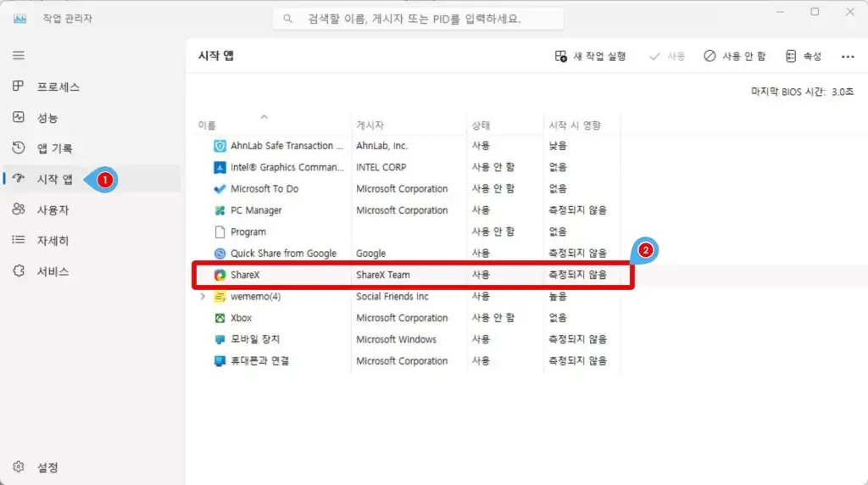
Task: Open the 서비스 services icon
Action: tap(19, 270)
